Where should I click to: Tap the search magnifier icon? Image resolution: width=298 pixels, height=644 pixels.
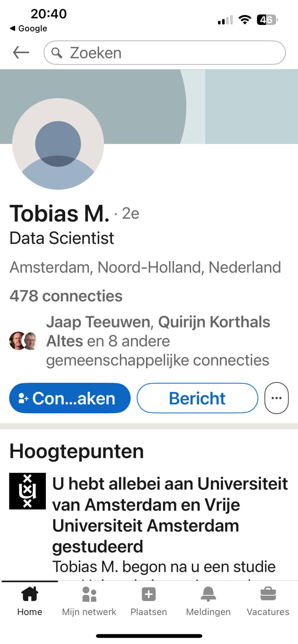point(57,53)
